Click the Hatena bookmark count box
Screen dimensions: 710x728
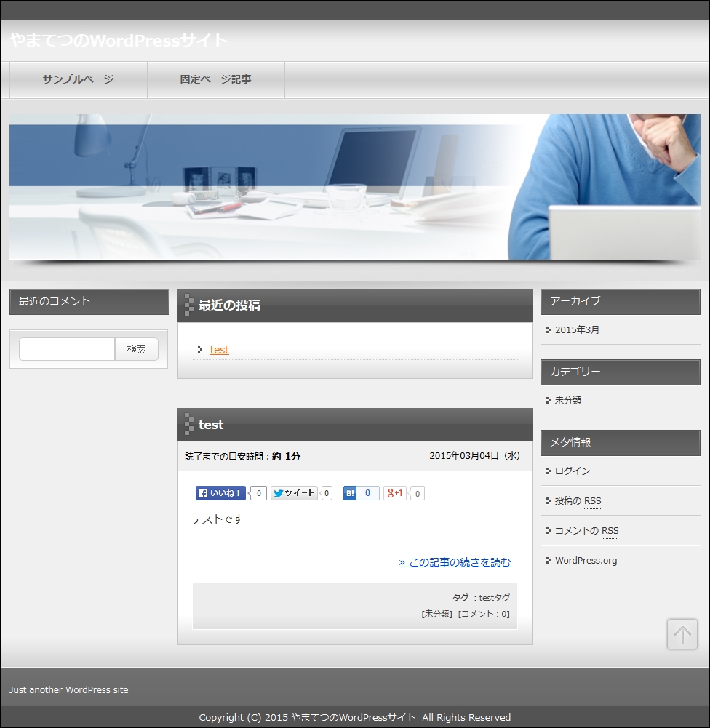[x=368, y=493]
